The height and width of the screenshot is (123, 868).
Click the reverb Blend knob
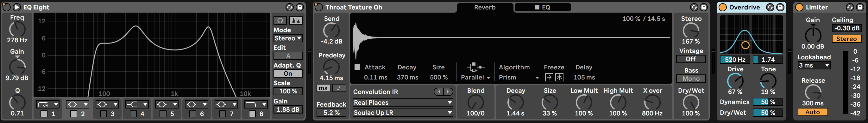click(x=475, y=102)
